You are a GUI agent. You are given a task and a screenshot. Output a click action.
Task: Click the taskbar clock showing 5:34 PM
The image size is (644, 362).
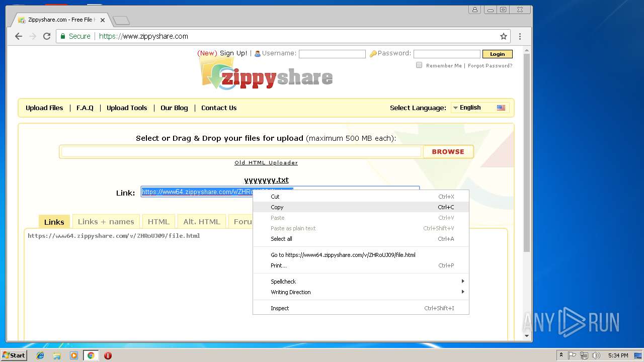pos(618,355)
